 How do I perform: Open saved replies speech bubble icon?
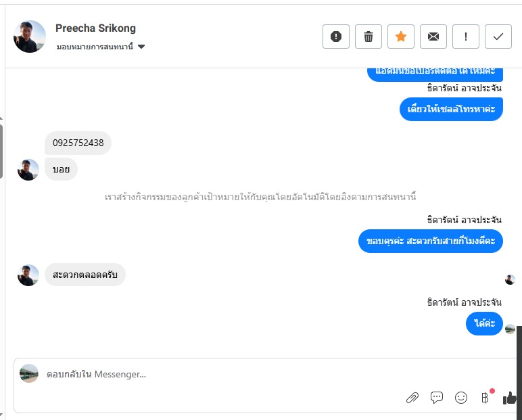(x=437, y=398)
